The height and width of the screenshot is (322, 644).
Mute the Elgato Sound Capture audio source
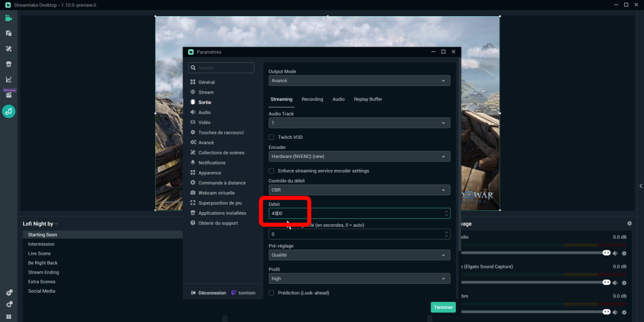tap(615, 282)
